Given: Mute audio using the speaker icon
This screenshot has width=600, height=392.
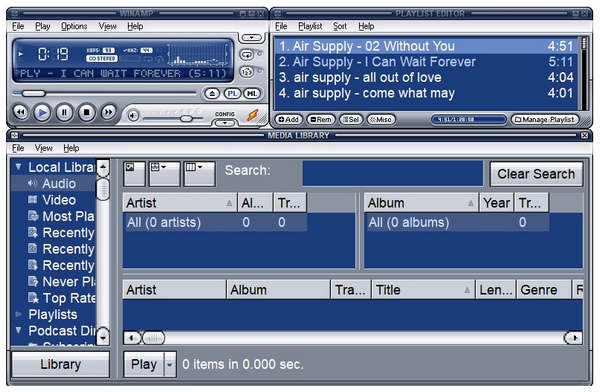Looking at the screenshot, I should 133,116.
